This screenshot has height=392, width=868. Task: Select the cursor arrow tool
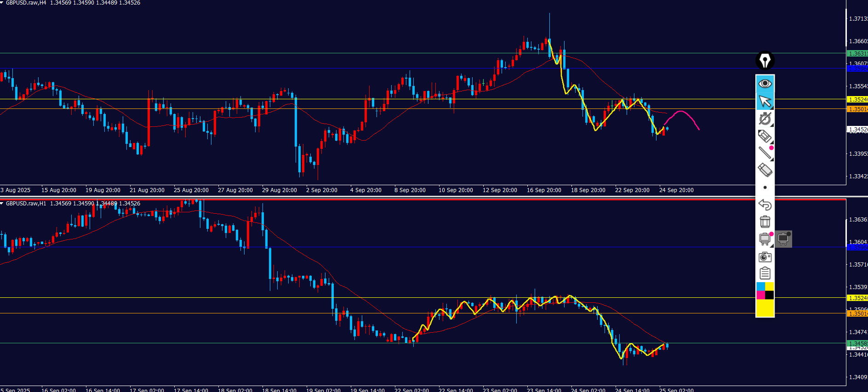pos(765,101)
